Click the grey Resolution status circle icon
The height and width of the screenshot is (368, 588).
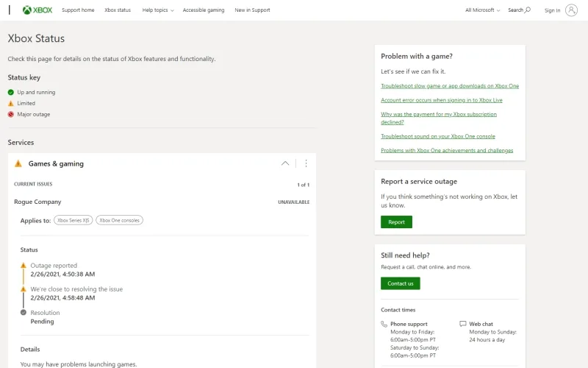pos(24,312)
